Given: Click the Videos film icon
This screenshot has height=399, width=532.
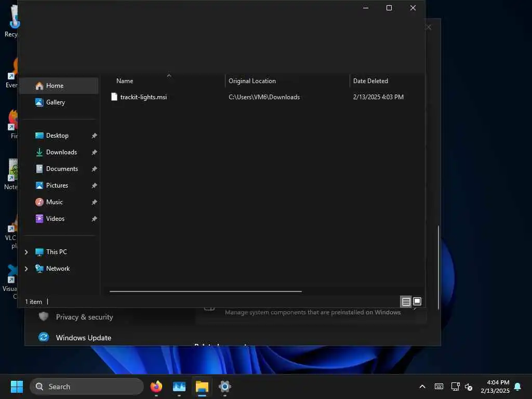Looking at the screenshot, I should pyautogui.click(x=39, y=219).
